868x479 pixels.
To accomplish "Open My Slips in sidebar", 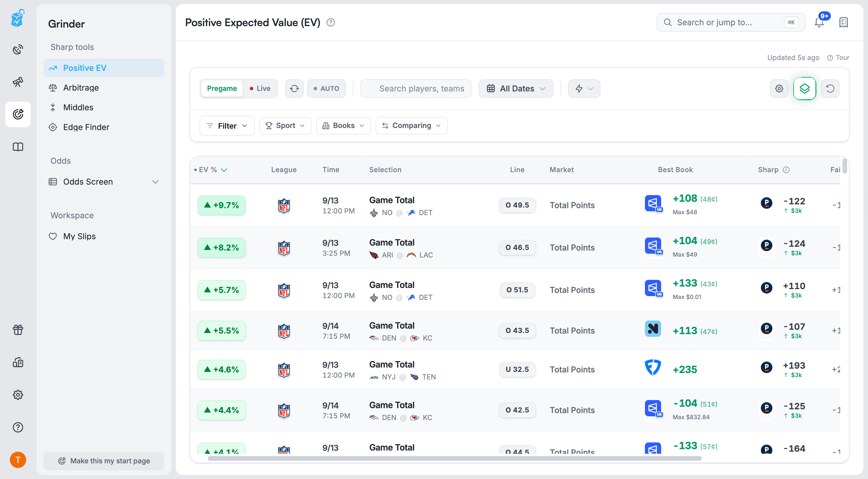I will click(104, 236).
